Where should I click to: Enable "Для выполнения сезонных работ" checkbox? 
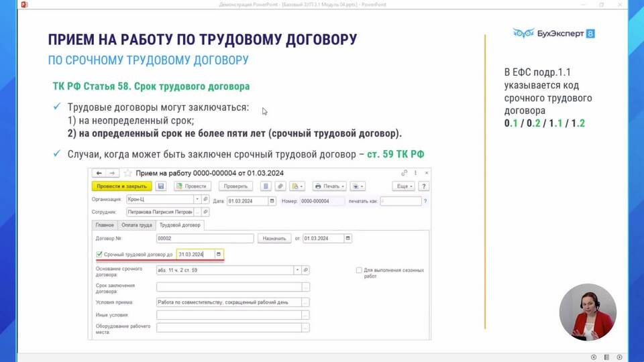pos(359,270)
